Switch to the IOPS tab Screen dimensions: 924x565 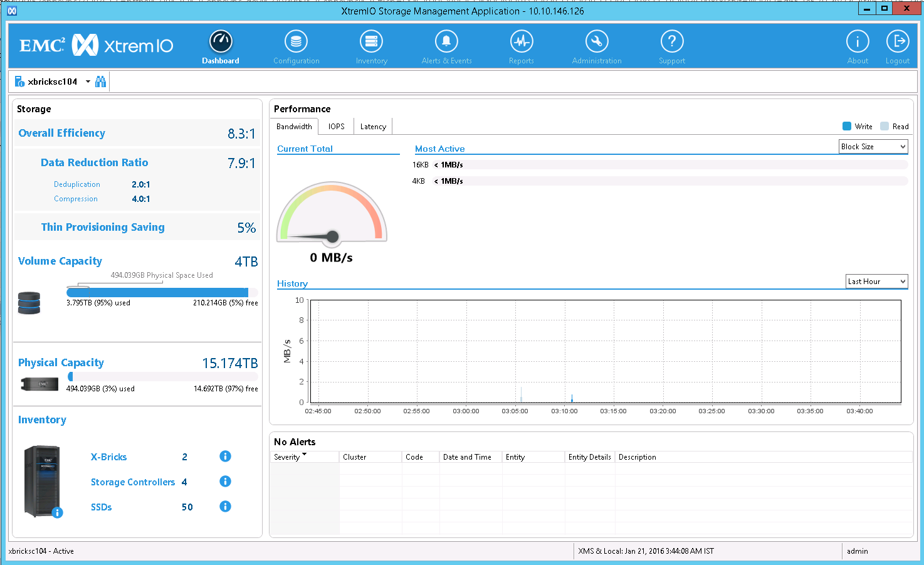pyautogui.click(x=337, y=127)
